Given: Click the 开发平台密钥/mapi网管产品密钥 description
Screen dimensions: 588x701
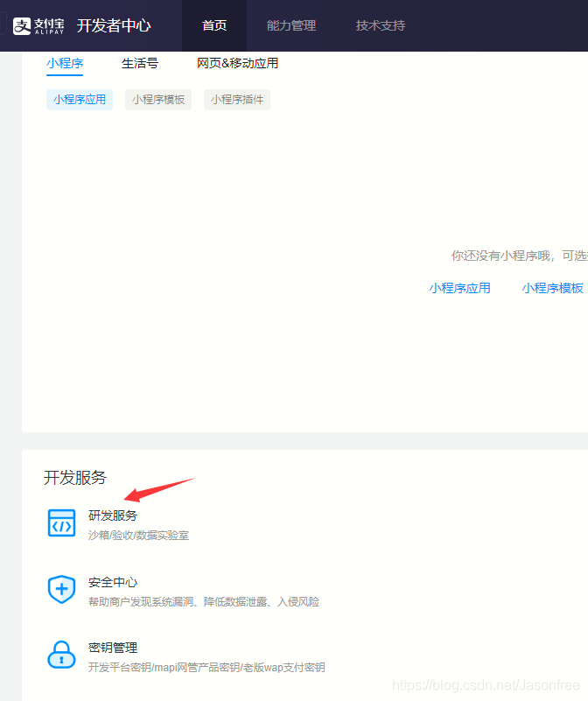Looking at the screenshot, I should (x=206, y=668).
